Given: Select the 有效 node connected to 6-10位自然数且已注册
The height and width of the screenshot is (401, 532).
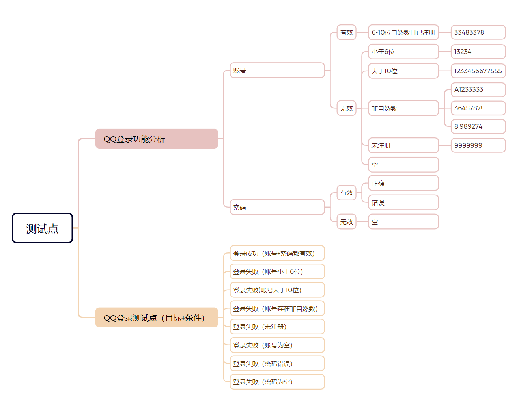Looking at the screenshot, I should (347, 32).
